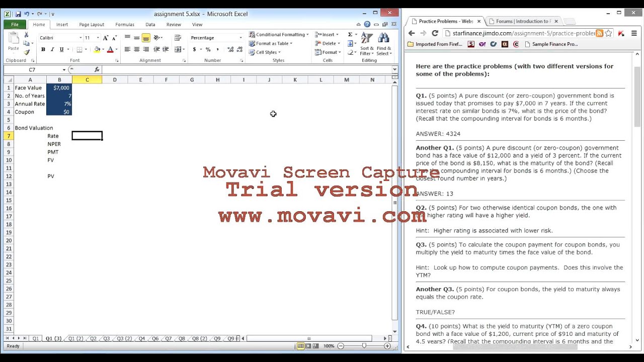Switch to Normal view in status bar
The width and height of the screenshot is (644, 362).
(300, 346)
